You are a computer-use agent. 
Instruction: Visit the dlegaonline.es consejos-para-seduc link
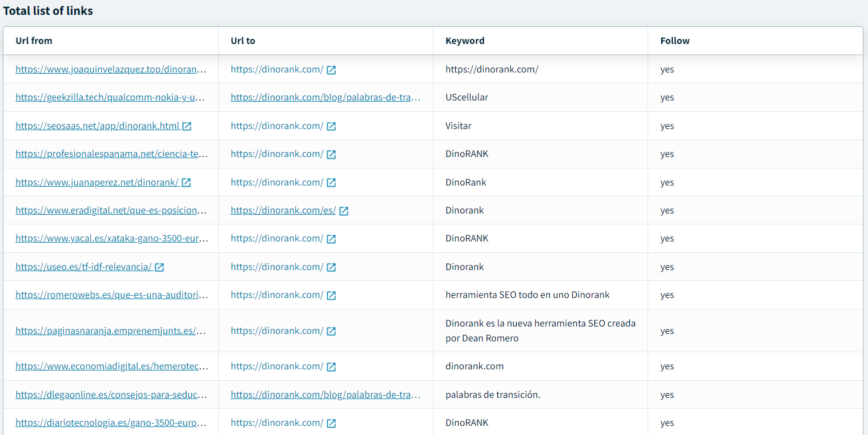tap(111, 395)
